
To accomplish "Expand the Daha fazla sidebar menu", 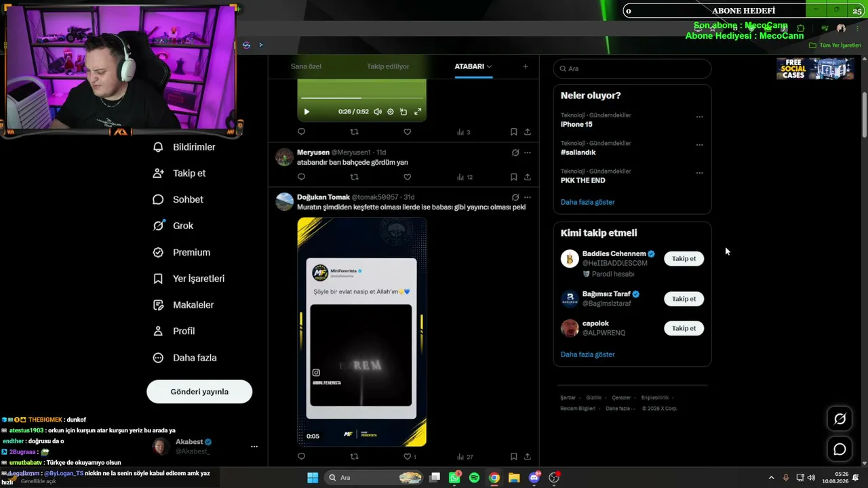I will click(x=185, y=358).
